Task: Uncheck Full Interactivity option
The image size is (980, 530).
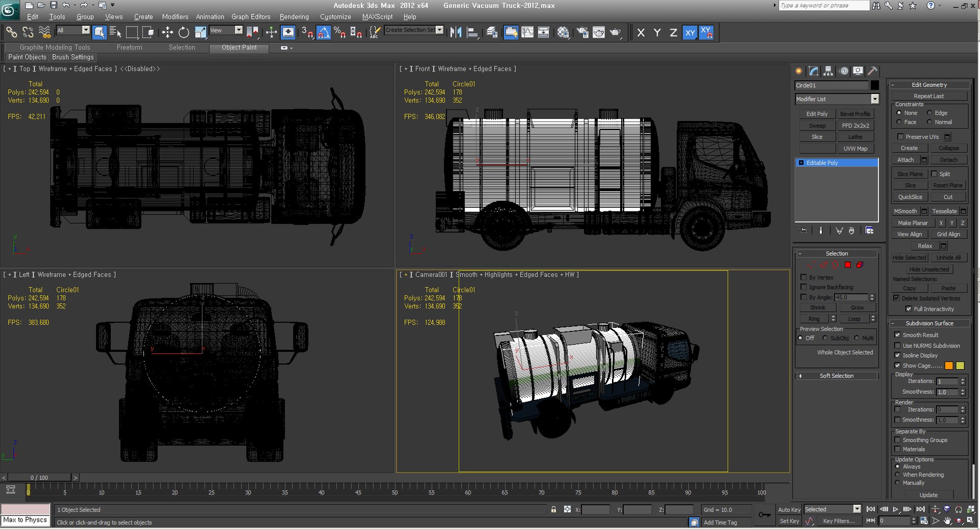Action: pyautogui.click(x=909, y=309)
